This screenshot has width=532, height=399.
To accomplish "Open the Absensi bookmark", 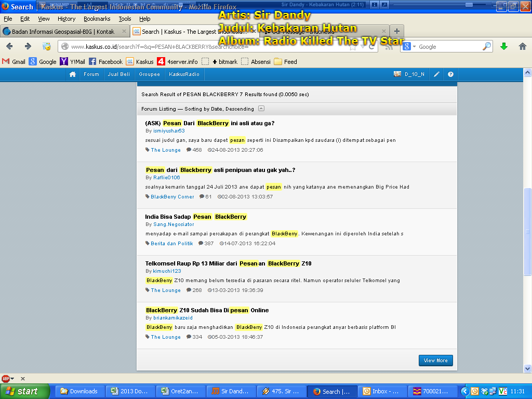I will pos(256,62).
